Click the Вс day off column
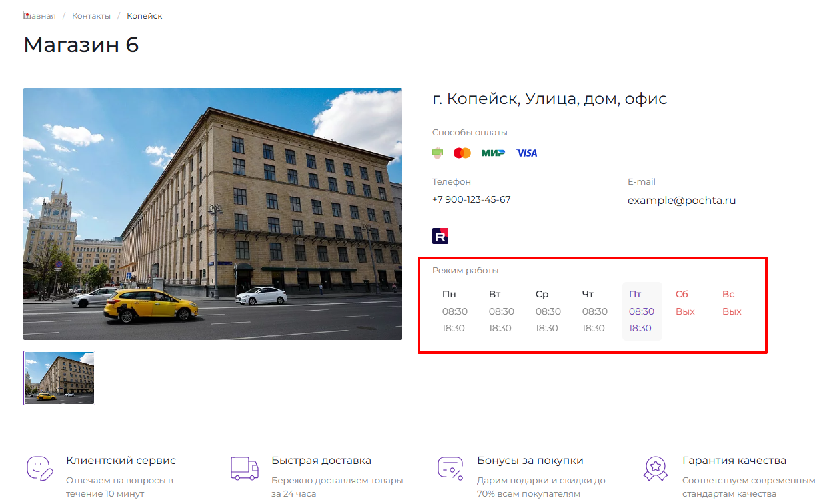The height and width of the screenshot is (504, 821). coord(732,303)
